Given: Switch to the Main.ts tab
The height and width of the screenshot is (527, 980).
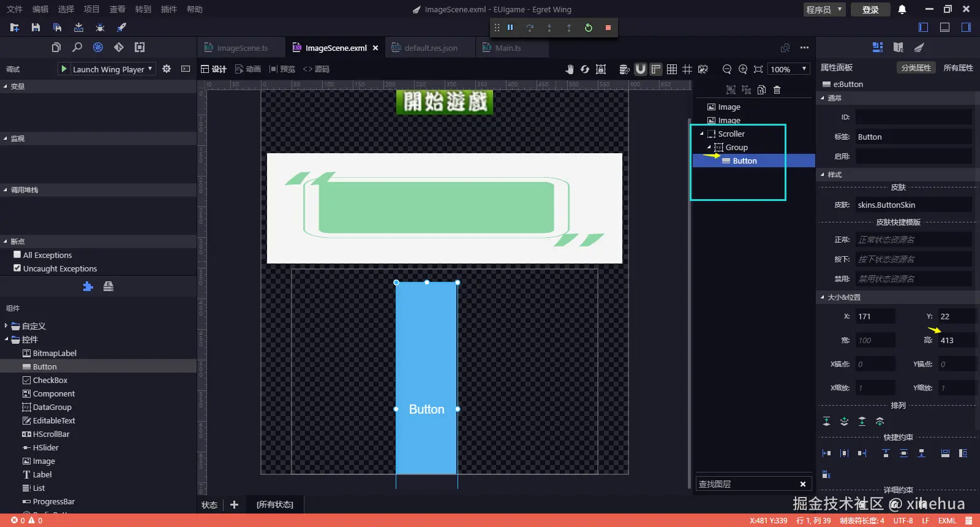Looking at the screenshot, I should (508, 48).
